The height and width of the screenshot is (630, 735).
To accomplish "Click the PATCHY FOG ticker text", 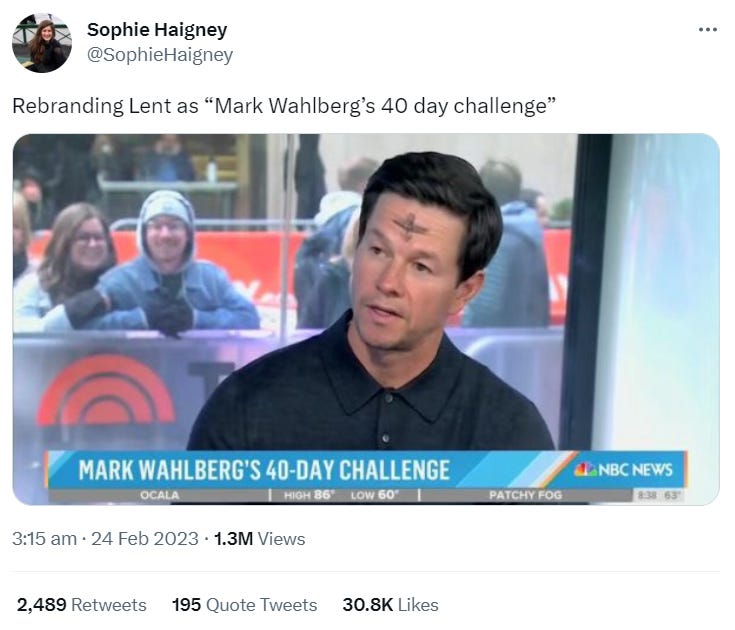I will 525,495.
